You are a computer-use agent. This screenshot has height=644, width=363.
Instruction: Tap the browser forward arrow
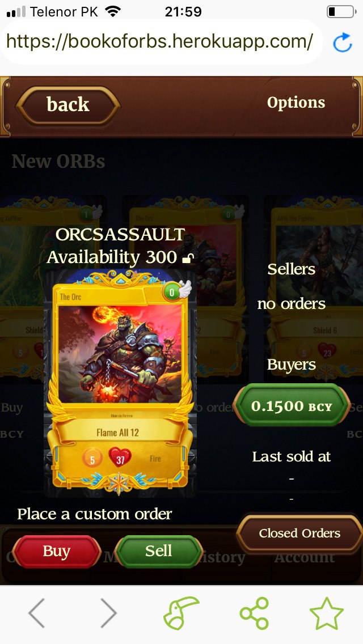tap(108, 612)
